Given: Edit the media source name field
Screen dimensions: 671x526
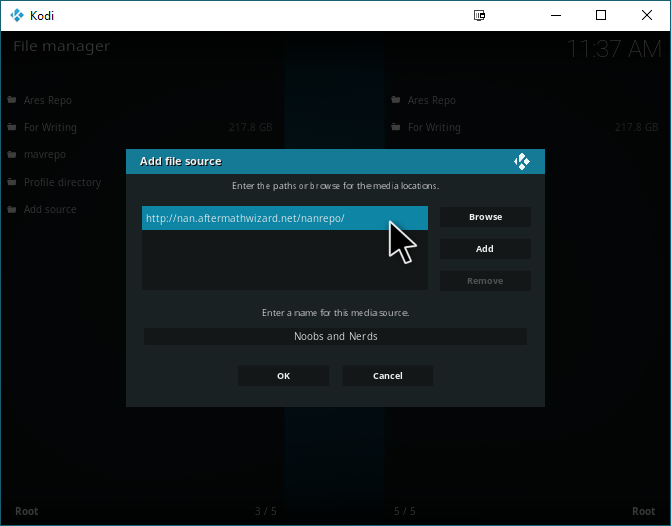Looking at the screenshot, I should (336, 336).
